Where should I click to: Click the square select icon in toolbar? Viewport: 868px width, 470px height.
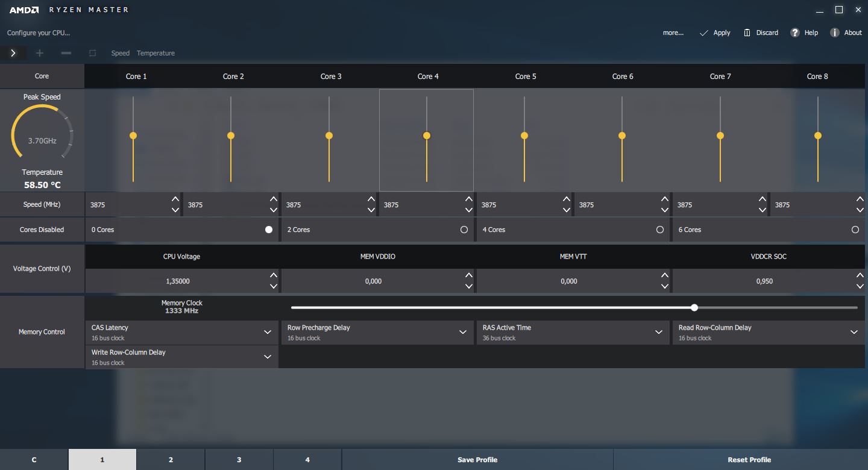click(x=92, y=53)
